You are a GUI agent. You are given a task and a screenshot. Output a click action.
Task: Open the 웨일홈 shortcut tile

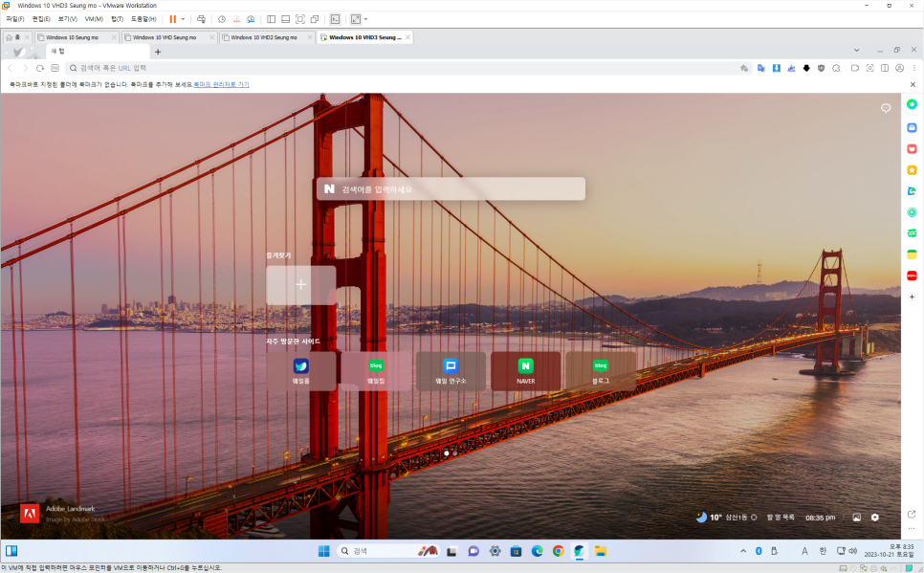[301, 371]
